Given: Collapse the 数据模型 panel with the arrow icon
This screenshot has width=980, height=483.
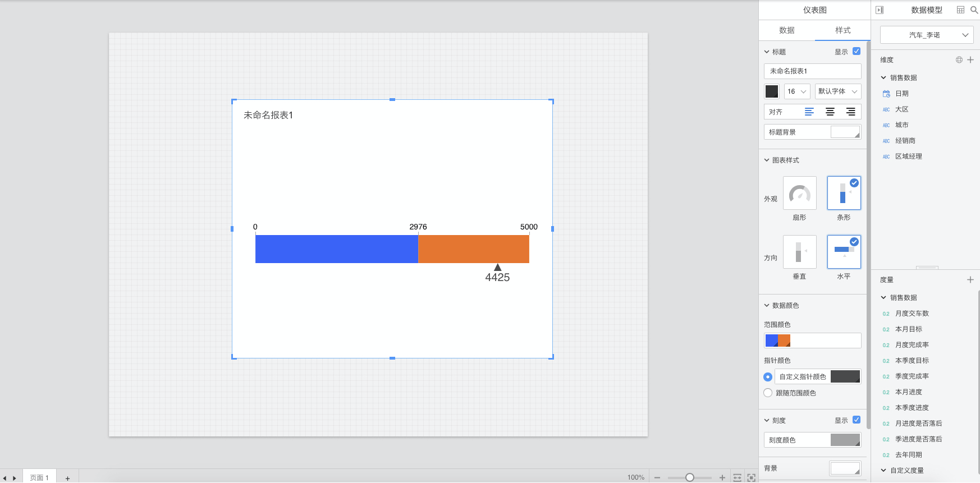Looking at the screenshot, I should (880, 10).
